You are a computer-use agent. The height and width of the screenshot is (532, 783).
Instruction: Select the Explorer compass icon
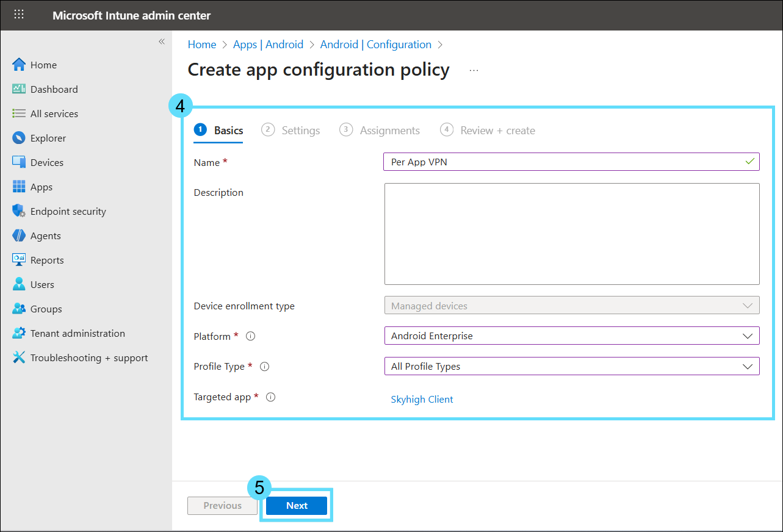pos(19,138)
